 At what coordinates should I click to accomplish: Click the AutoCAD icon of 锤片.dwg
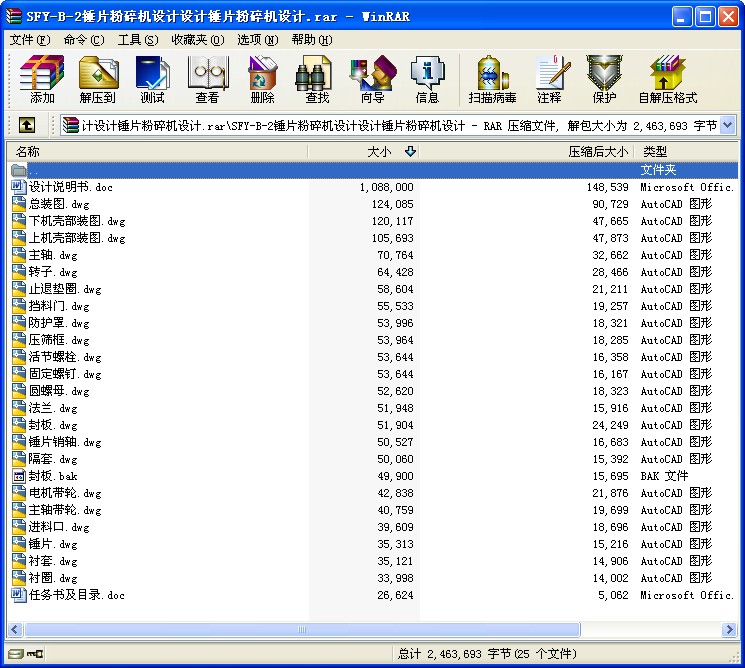tap(18, 544)
